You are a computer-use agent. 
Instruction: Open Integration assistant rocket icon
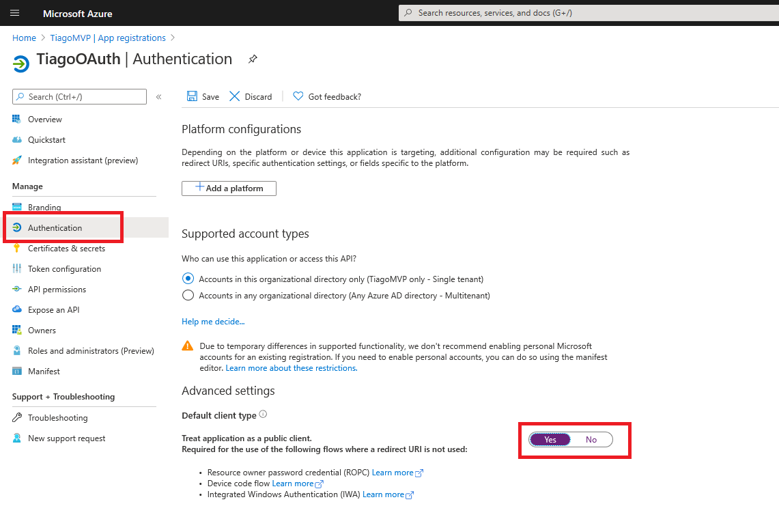[17, 160]
